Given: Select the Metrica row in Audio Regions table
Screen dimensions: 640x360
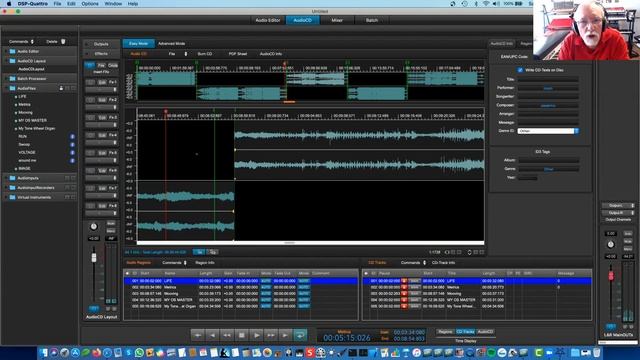Looking at the screenshot, I should 241,287.
